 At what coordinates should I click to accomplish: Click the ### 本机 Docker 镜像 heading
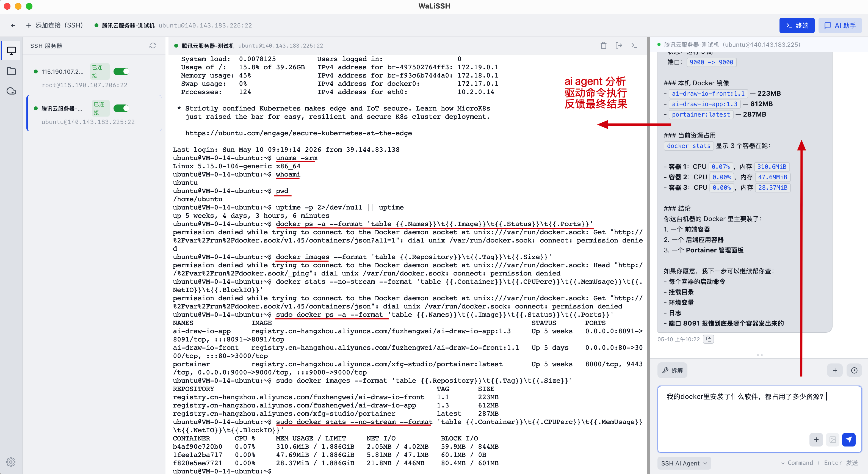[x=696, y=83]
